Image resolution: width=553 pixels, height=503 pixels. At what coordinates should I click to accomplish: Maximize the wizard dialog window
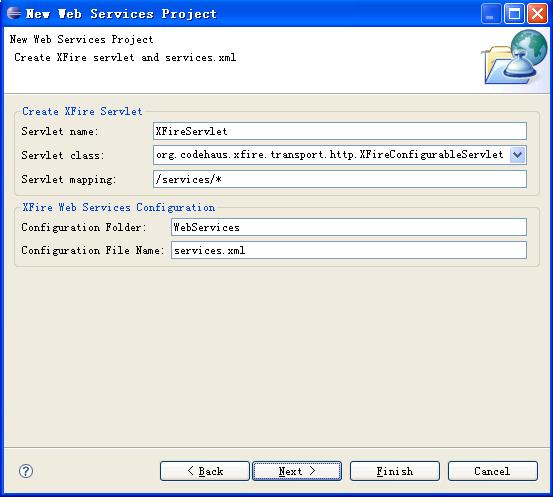click(514, 14)
